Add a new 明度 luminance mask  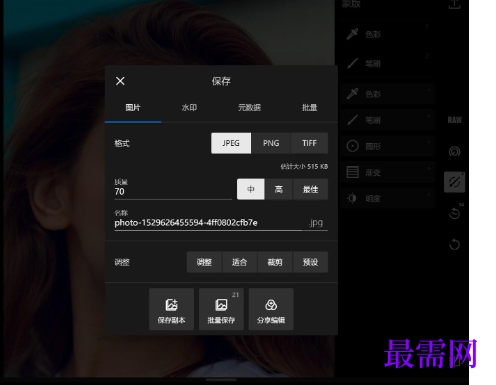388,199
